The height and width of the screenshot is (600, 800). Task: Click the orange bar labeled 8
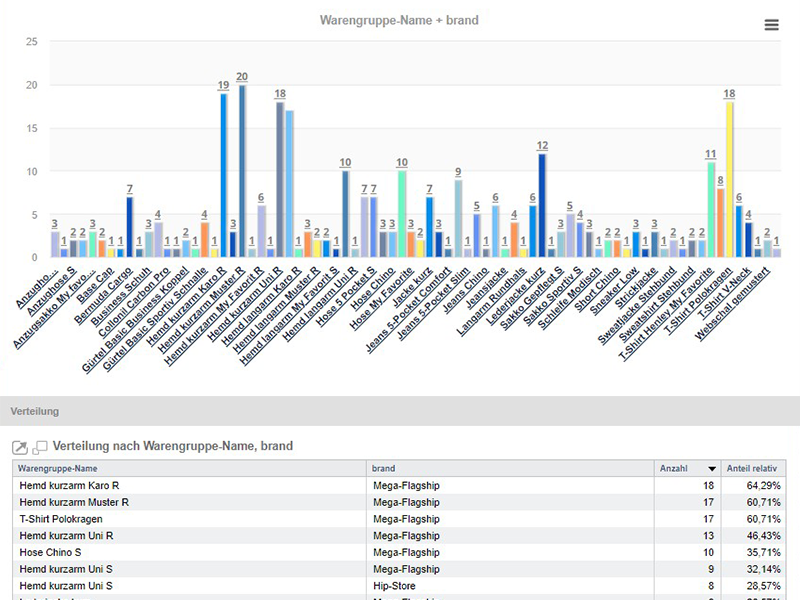pyautogui.click(x=720, y=222)
